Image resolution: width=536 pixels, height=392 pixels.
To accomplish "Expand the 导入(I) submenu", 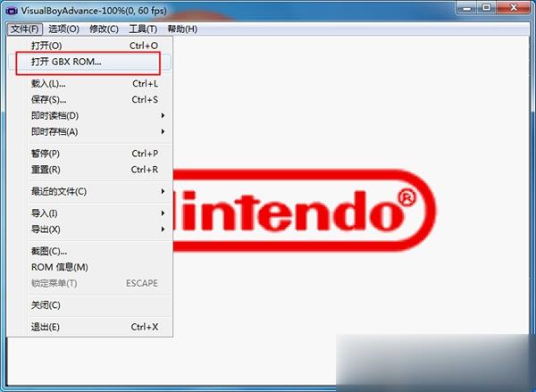I will coord(89,213).
